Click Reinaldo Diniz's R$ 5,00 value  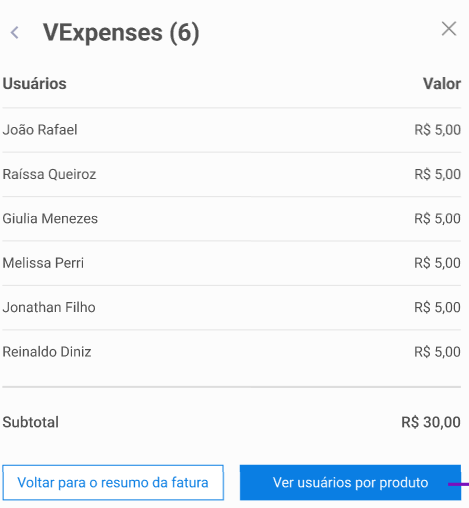pyautogui.click(x=438, y=352)
